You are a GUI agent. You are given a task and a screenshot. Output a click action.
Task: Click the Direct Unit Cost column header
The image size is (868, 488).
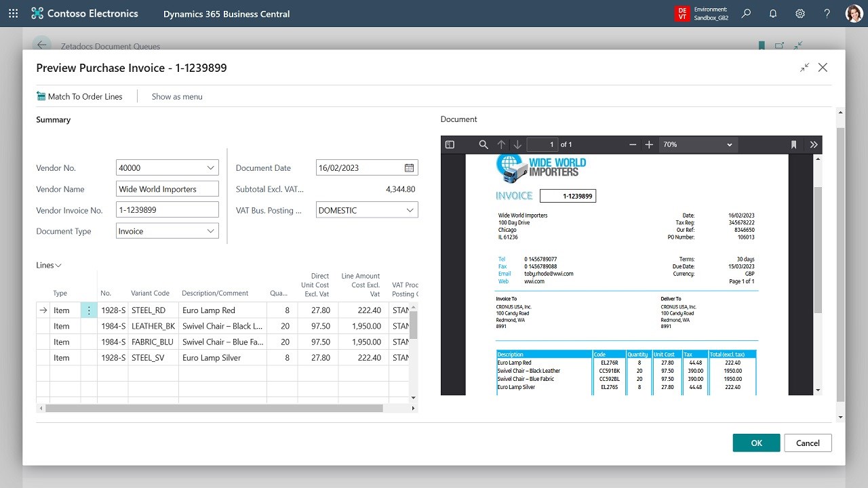pos(315,285)
